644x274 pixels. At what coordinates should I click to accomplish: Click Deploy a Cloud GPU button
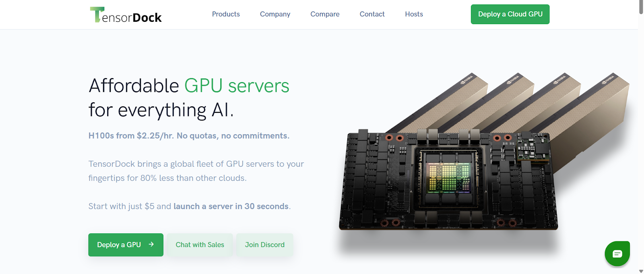[510, 14]
